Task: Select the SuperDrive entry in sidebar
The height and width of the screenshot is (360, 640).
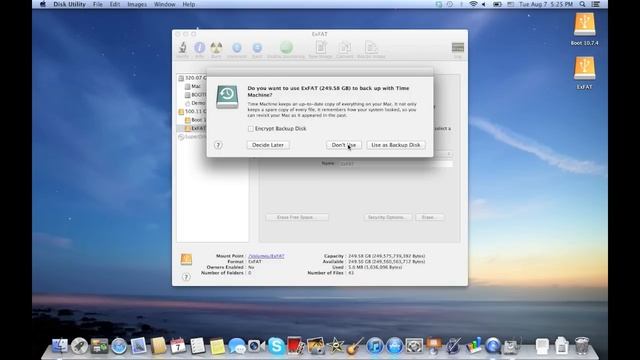Action: click(x=192, y=137)
